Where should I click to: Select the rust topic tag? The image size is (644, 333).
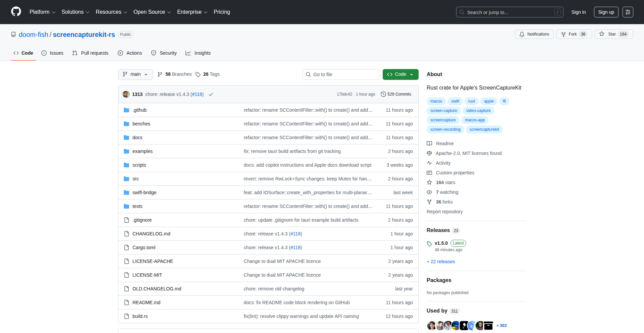pos(471,101)
